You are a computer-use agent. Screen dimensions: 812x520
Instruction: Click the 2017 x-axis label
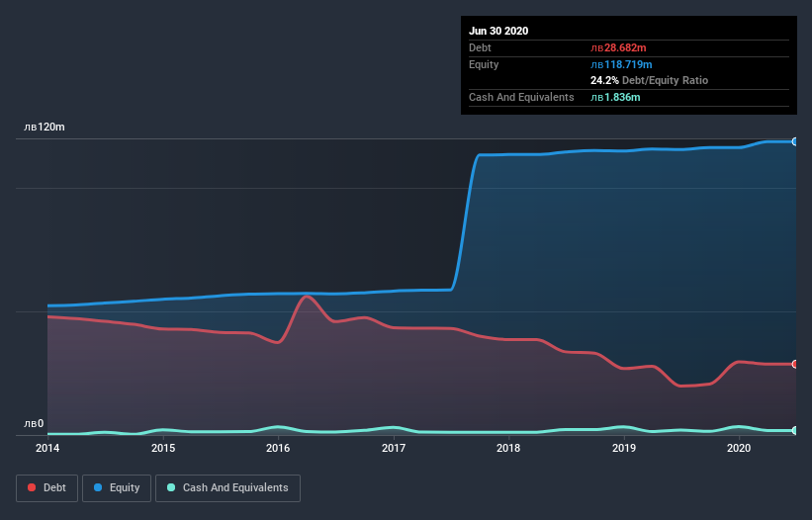coord(394,448)
